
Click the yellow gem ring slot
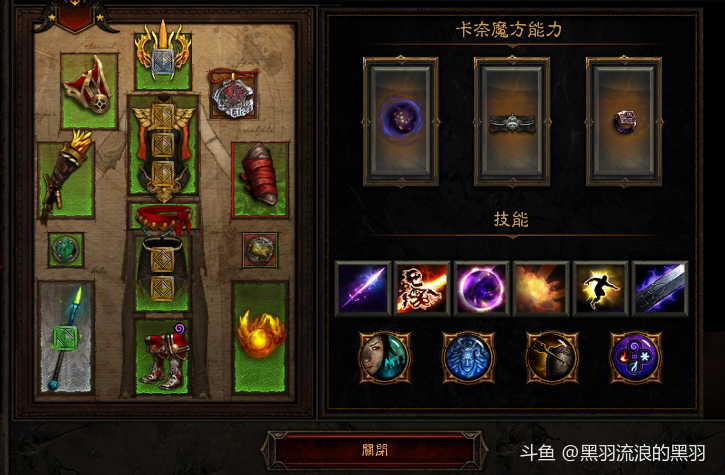(260, 250)
